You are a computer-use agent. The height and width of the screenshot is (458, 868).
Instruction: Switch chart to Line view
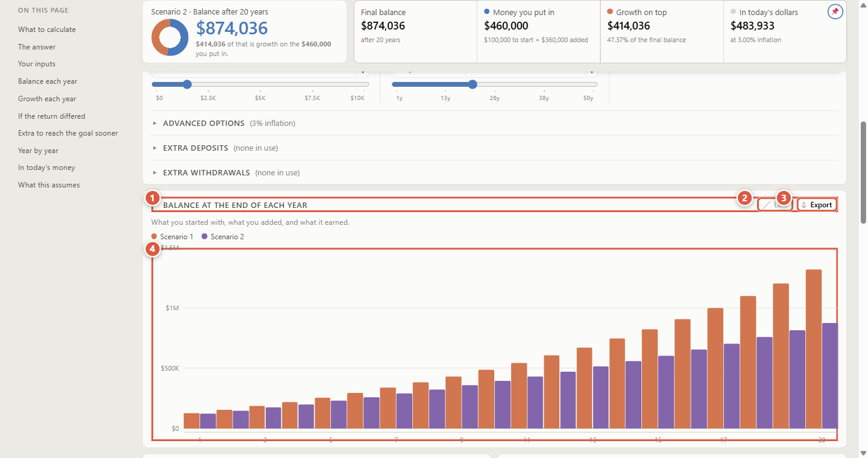coord(775,205)
